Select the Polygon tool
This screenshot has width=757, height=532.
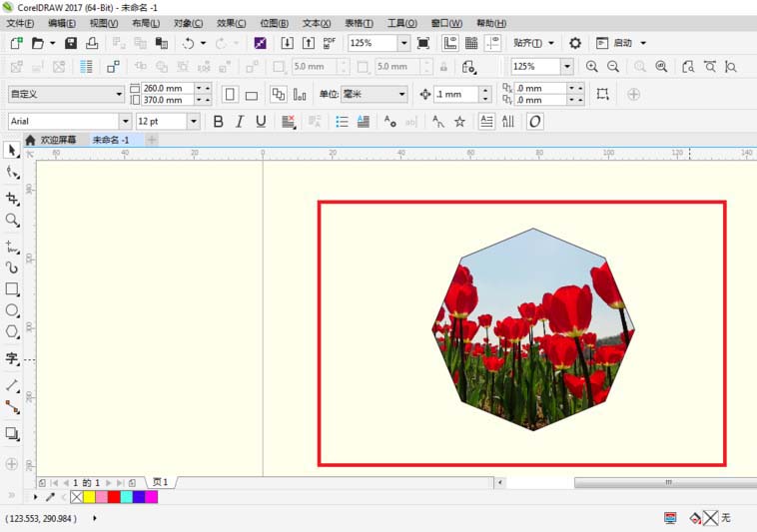point(12,331)
